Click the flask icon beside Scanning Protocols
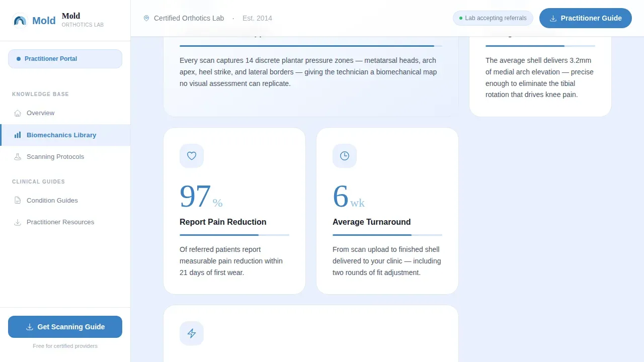 (x=18, y=157)
